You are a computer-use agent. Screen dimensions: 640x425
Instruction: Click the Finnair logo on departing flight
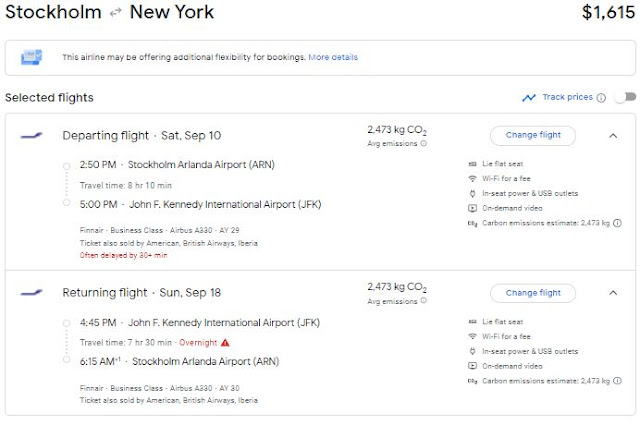pos(31,135)
